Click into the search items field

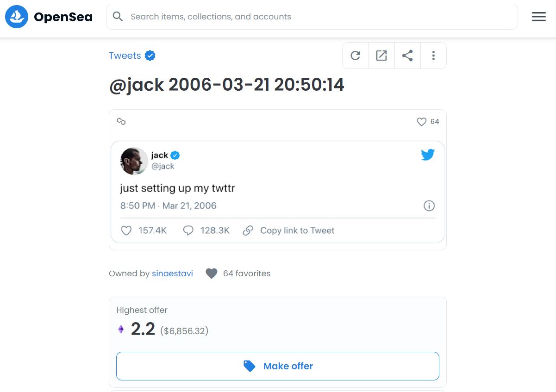pos(312,17)
